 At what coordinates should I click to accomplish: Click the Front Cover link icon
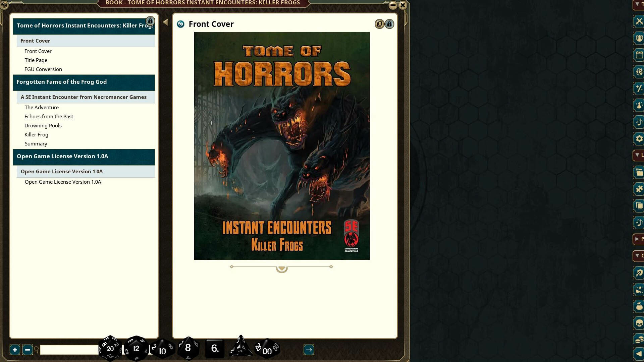[x=180, y=24]
